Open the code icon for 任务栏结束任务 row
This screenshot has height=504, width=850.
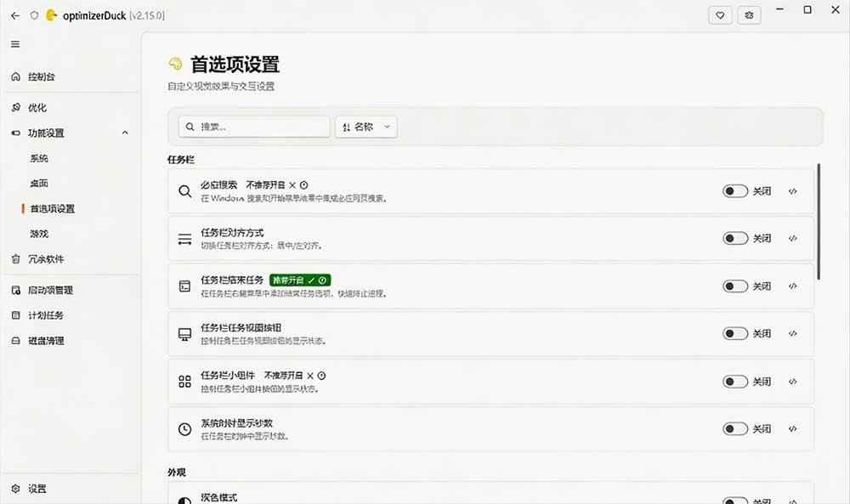792,286
